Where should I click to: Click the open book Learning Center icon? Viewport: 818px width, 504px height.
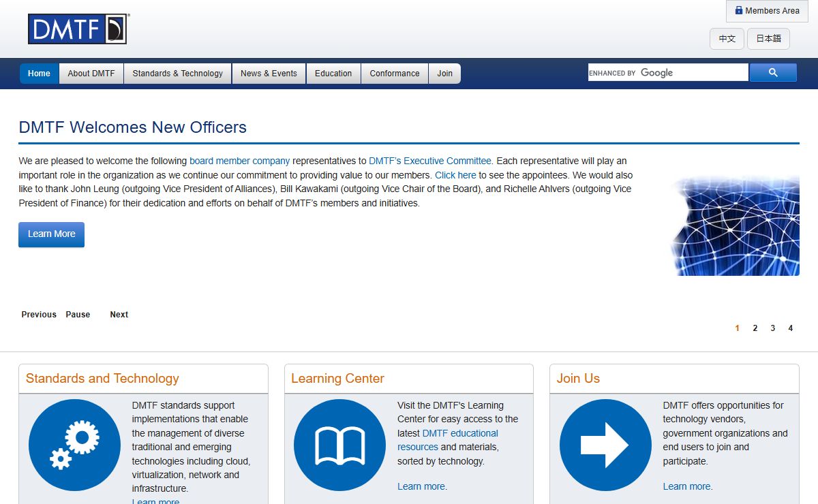click(339, 445)
